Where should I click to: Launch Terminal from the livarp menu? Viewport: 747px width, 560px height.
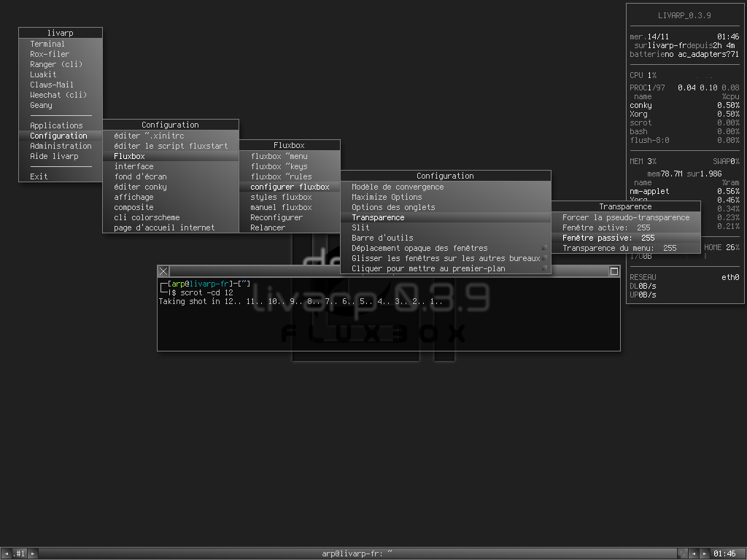point(61,44)
